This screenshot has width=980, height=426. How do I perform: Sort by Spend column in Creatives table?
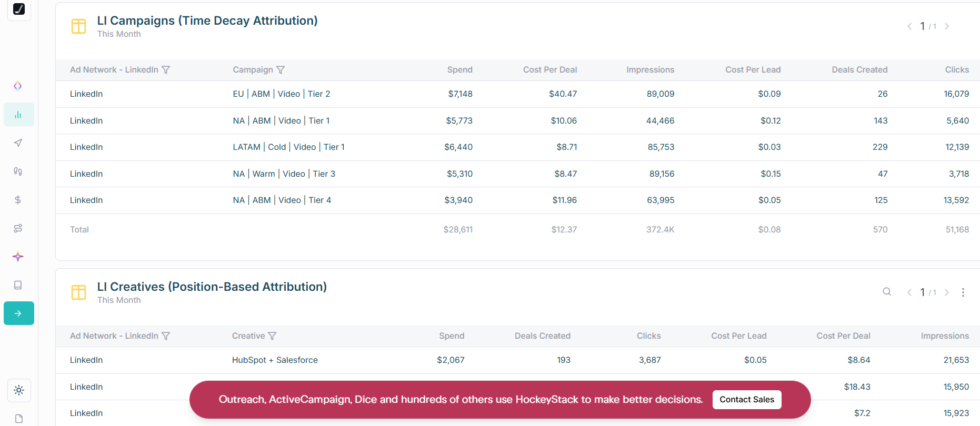point(452,336)
